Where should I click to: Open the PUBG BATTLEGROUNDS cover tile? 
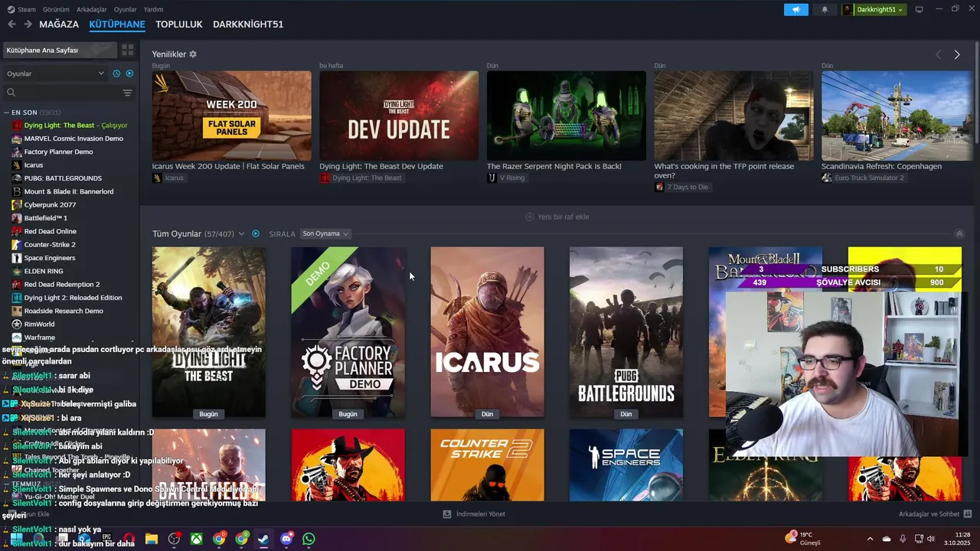[x=626, y=332]
